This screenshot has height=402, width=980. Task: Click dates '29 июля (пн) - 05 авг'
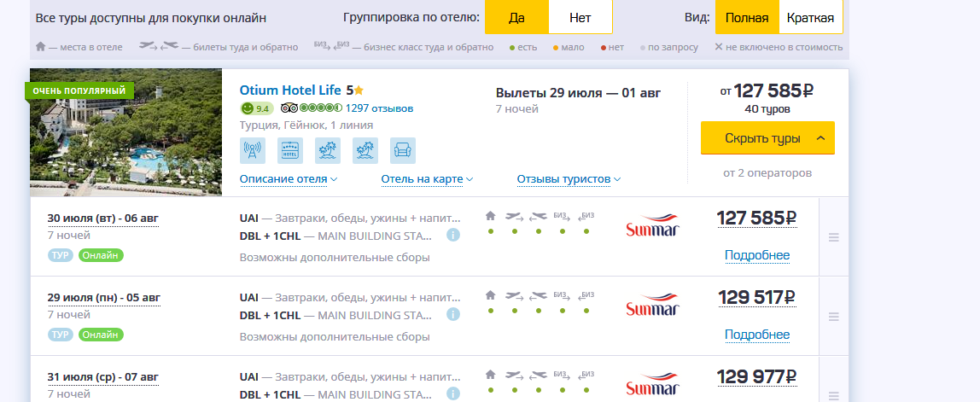pos(104,298)
